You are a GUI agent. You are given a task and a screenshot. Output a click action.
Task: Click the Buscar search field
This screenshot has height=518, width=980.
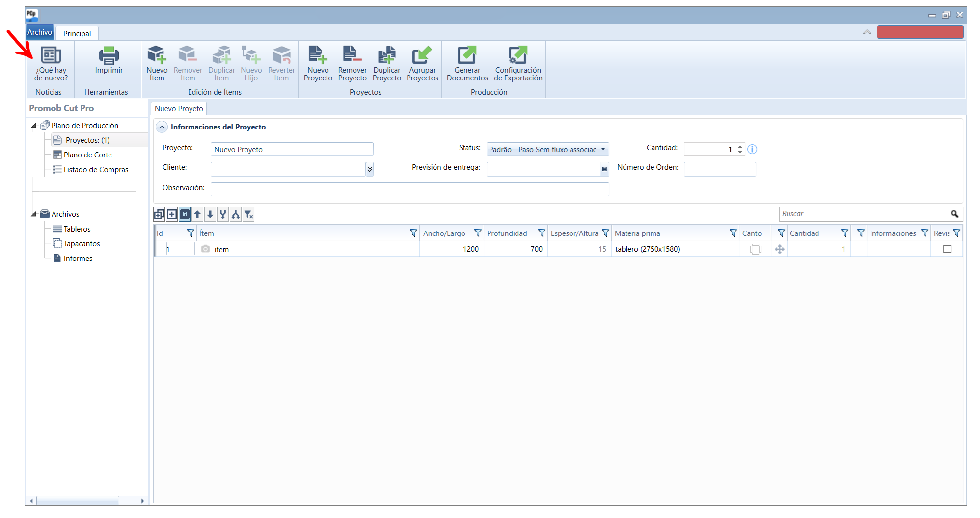point(864,214)
